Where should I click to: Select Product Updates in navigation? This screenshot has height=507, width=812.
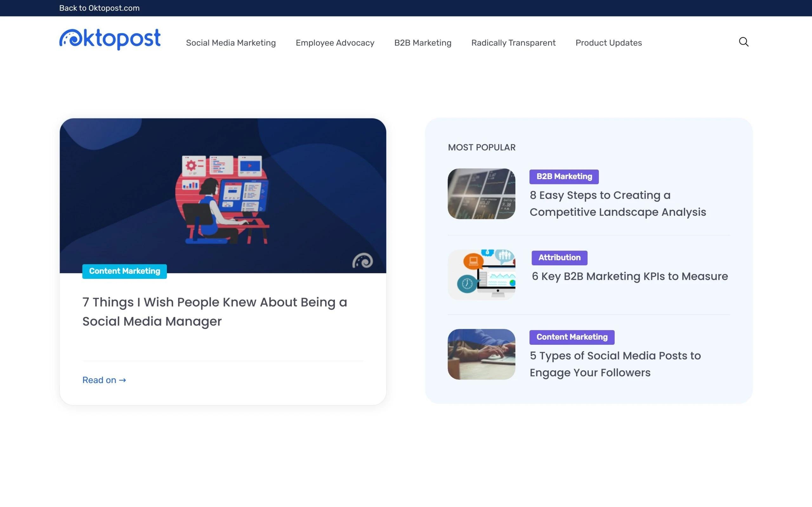(x=608, y=43)
